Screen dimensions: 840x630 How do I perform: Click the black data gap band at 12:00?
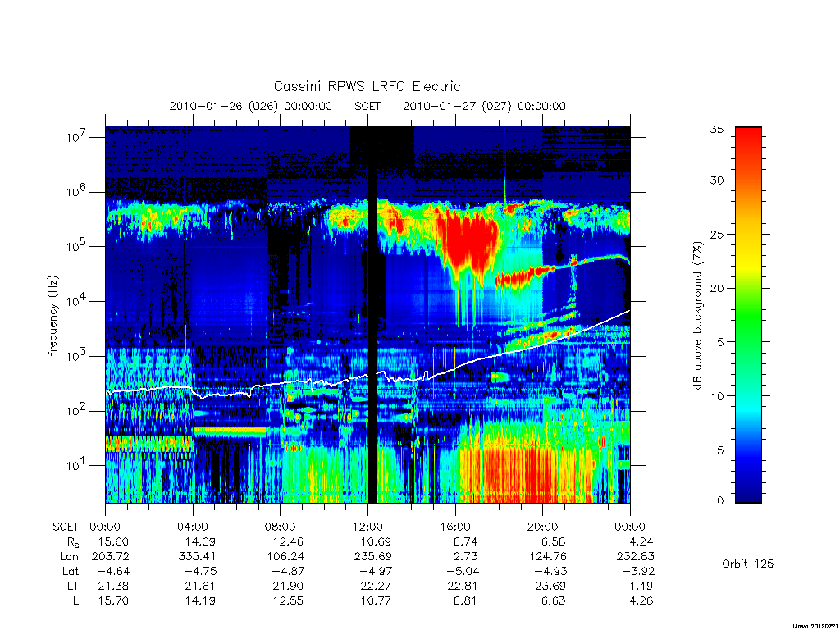(372, 315)
